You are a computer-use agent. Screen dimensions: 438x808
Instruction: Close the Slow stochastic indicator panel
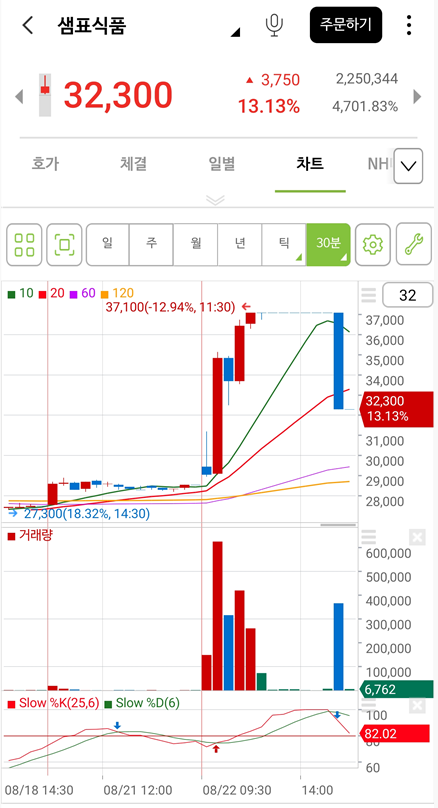pos(417,705)
